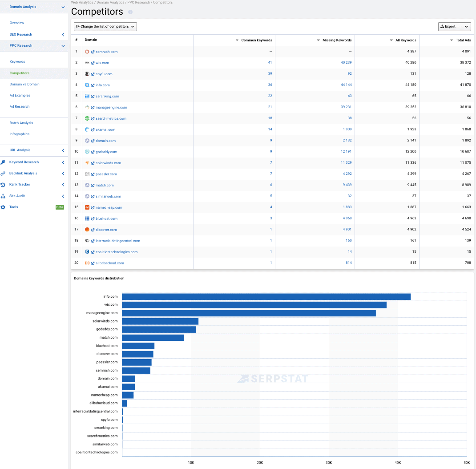Expand the URL Analysis chevron
The height and width of the screenshot is (469, 476).
pyautogui.click(x=63, y=150)
